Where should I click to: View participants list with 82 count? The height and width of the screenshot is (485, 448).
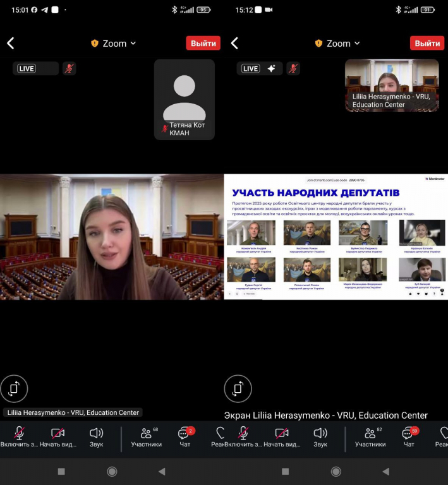click(x=370, y=436)
